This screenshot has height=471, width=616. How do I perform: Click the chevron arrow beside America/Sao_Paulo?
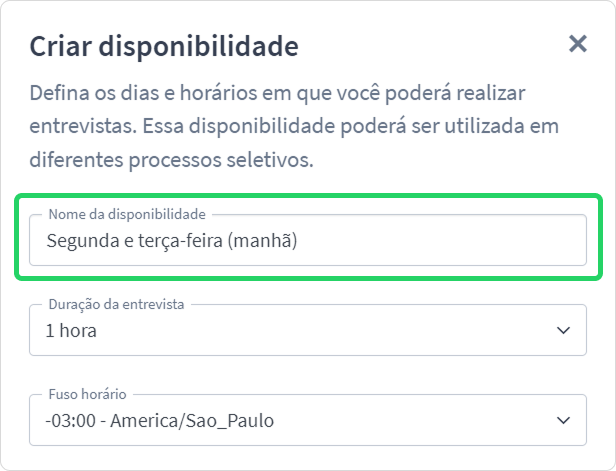point(563,420)
